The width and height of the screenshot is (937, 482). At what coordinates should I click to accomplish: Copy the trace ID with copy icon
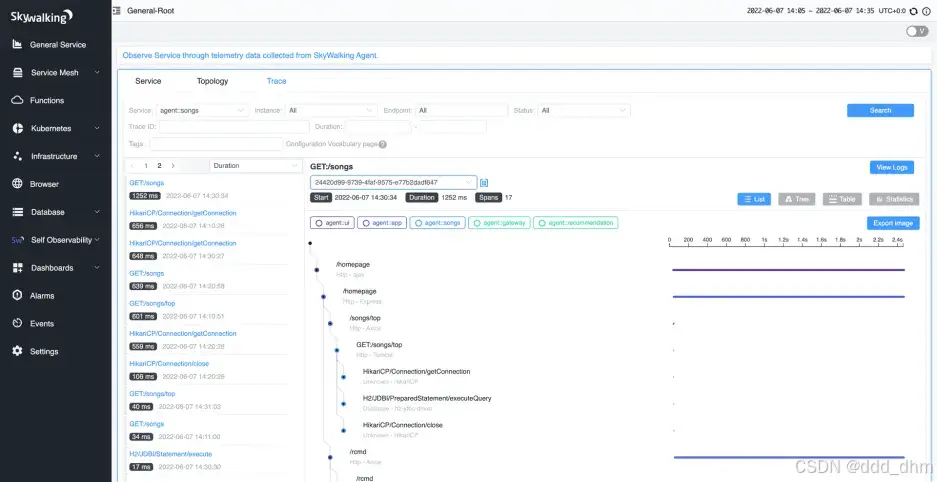484,182
